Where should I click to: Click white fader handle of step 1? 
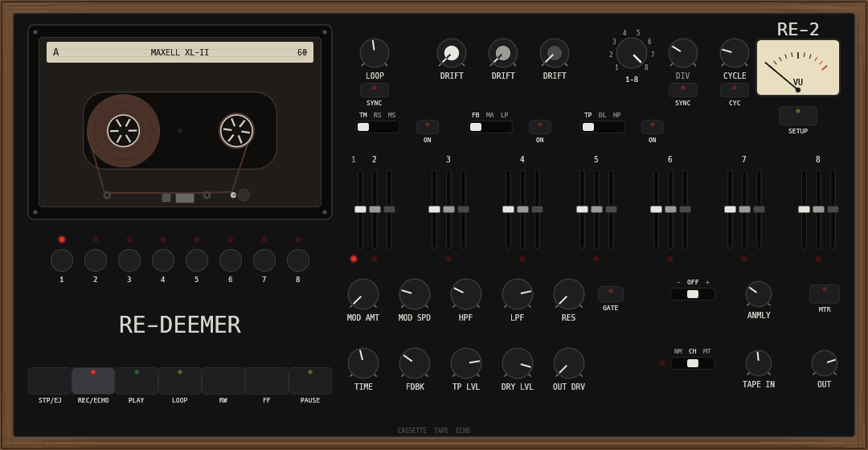(360, 209)
